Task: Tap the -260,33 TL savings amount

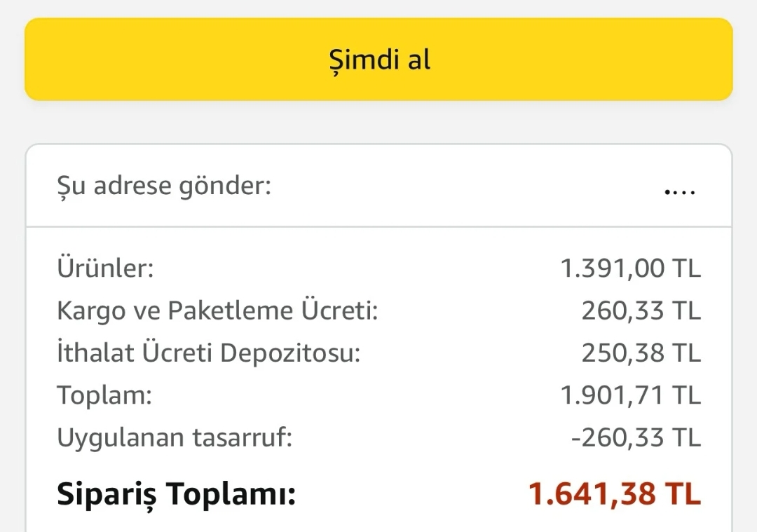Action: (636, 438)
